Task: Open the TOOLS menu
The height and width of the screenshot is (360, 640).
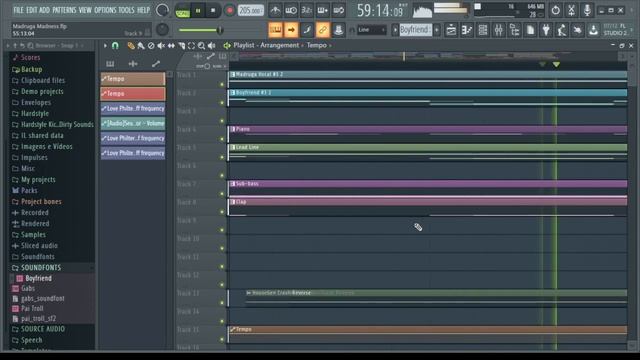Action: click(x=127, y=10)
